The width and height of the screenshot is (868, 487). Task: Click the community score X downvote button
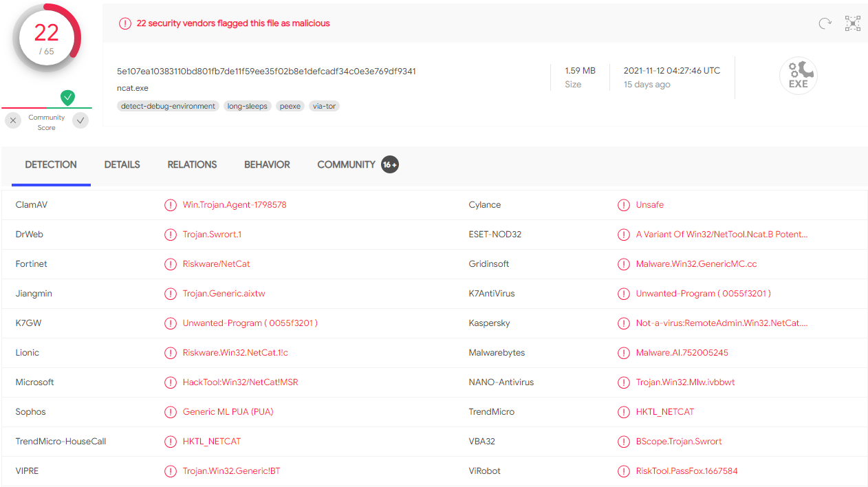[13, 121]
